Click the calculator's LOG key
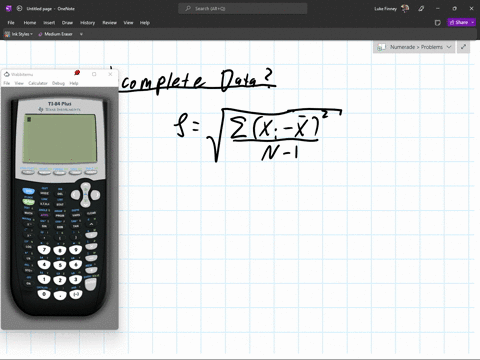 [28, 247]
